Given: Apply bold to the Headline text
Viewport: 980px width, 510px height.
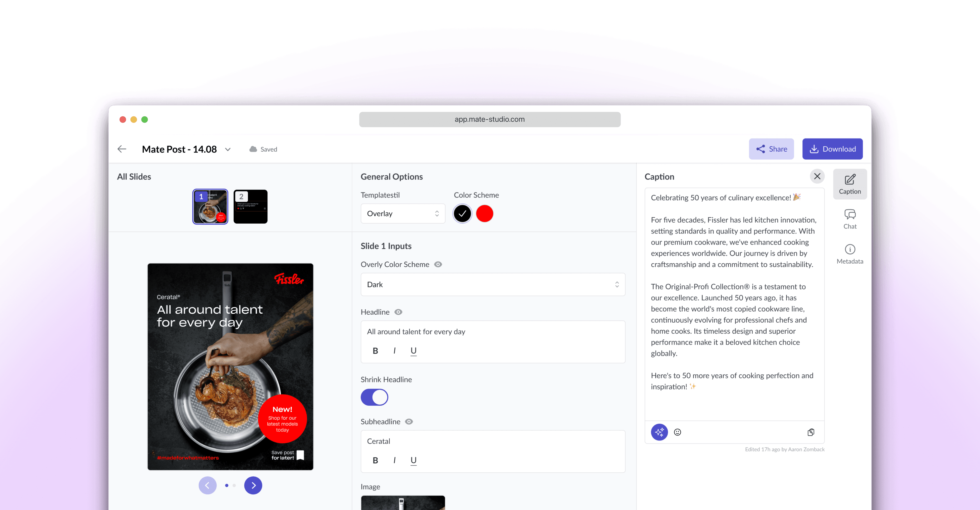Looking at the screenshot, I should (x=375, y=351).
